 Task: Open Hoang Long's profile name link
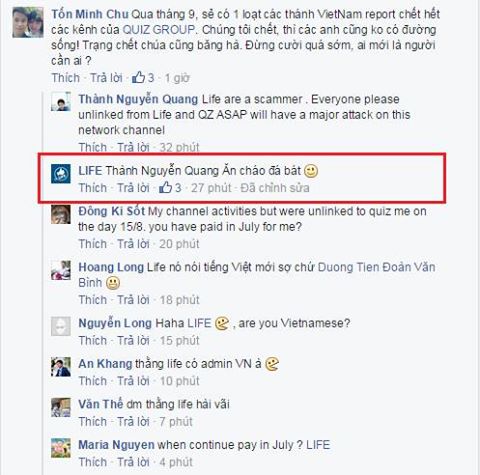tap(111, 267)
